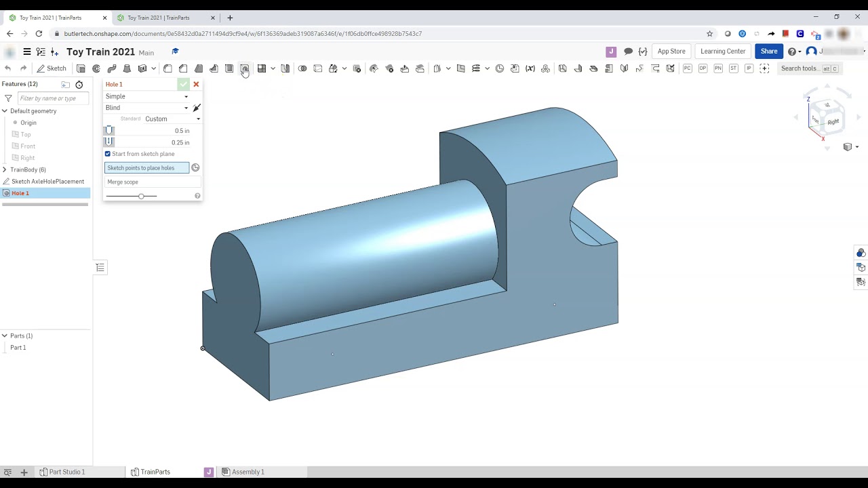Open the App Store button
The width and height of the screenshot is (868, 488).
[671, 52]
